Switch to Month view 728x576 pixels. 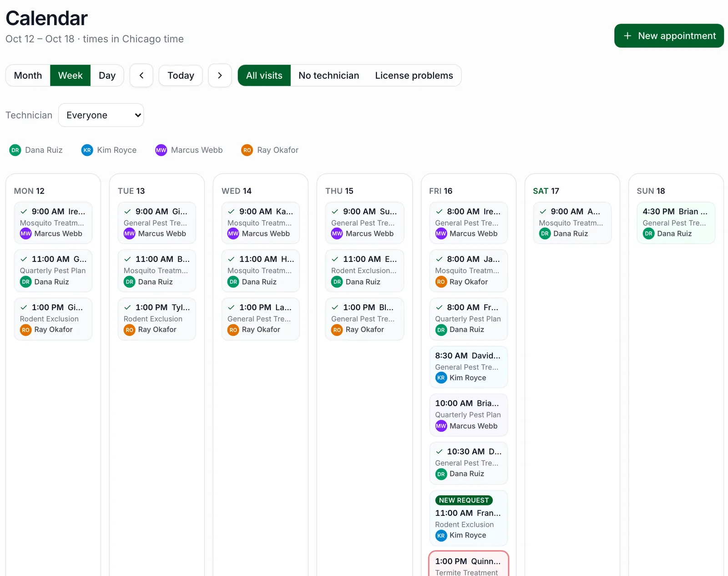[28, 76]
